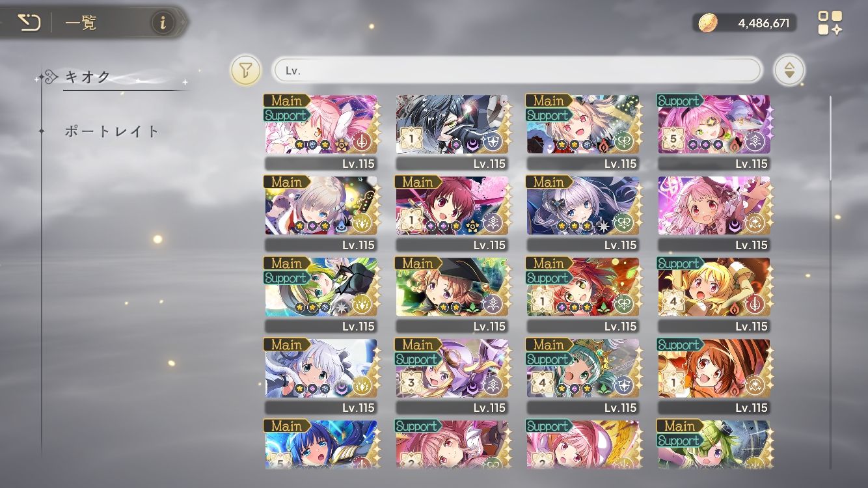
Task: Tap the back arrow icon
Action: [29, 23]
